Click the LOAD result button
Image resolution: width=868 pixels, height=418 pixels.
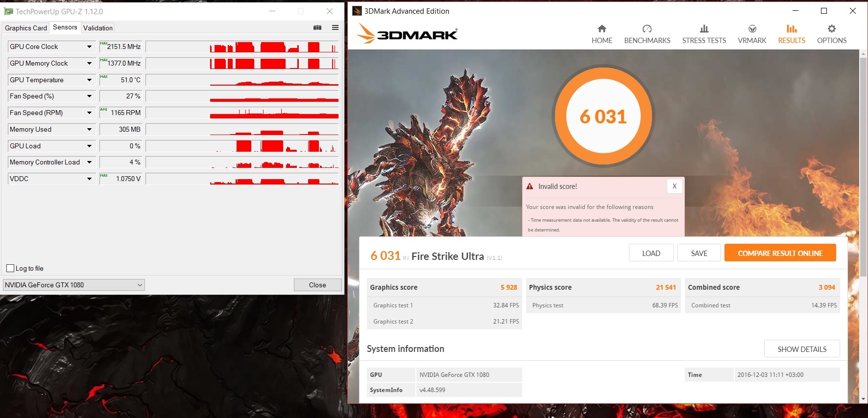coord(651,253)
